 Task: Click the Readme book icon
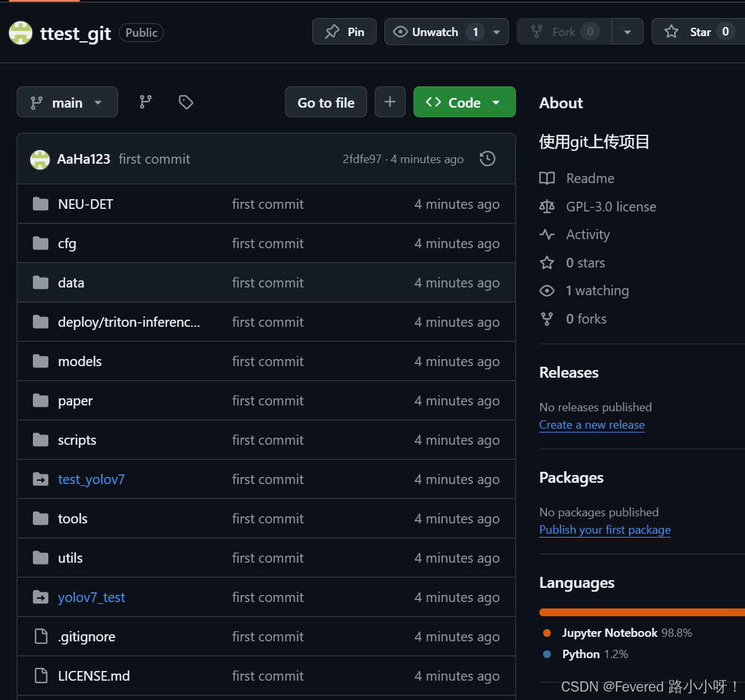pos(547,179)
